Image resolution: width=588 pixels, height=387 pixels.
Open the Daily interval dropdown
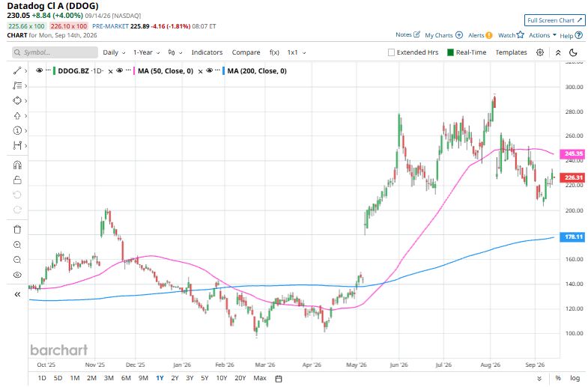click(114, 52)
